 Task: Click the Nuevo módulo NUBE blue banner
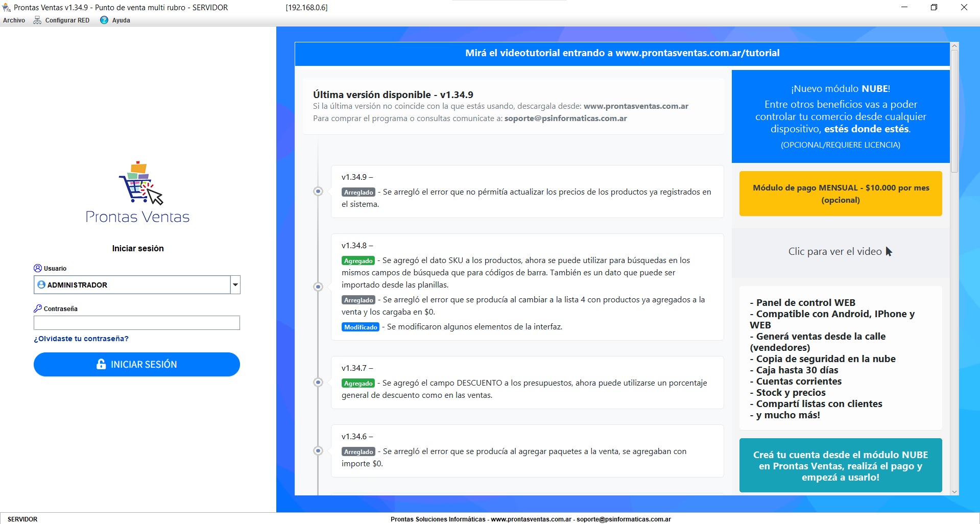click(841, 116)
